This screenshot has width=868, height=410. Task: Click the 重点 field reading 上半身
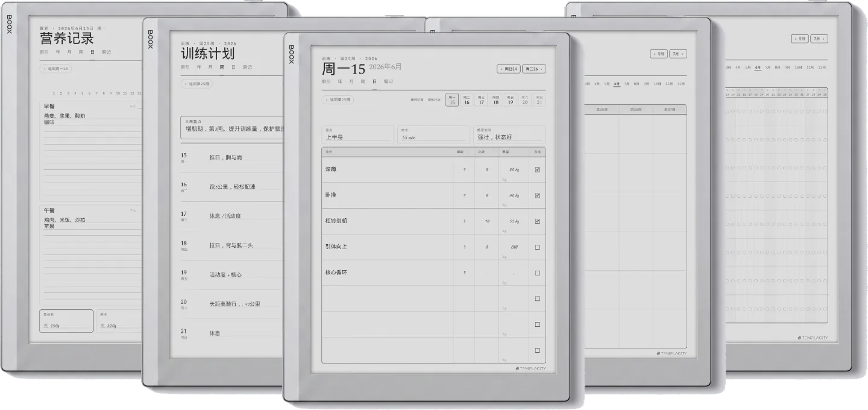click(358, 134)
